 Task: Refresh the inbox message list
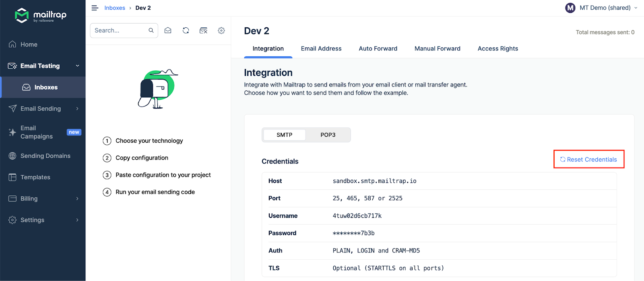pos(186,31)
